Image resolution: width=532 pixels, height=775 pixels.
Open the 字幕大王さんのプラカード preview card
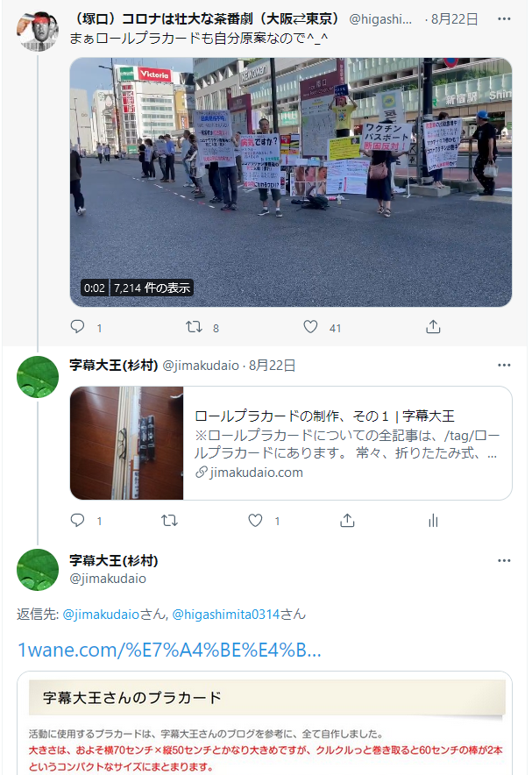click(x=265, y=723)
